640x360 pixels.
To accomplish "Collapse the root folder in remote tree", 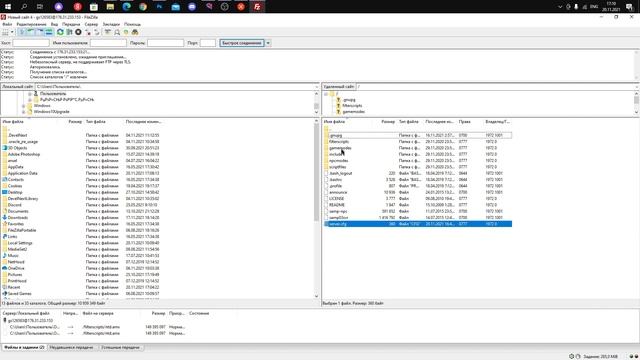I will 326,94.
